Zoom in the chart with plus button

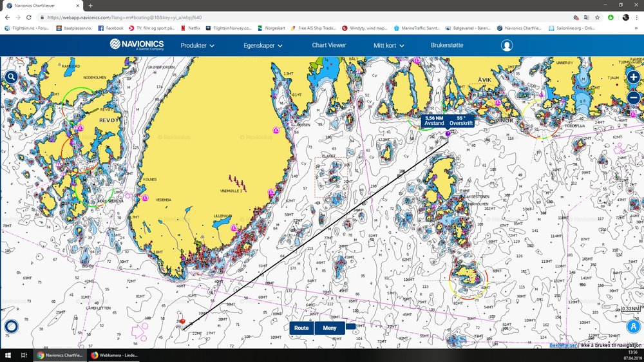coord(633,77)
